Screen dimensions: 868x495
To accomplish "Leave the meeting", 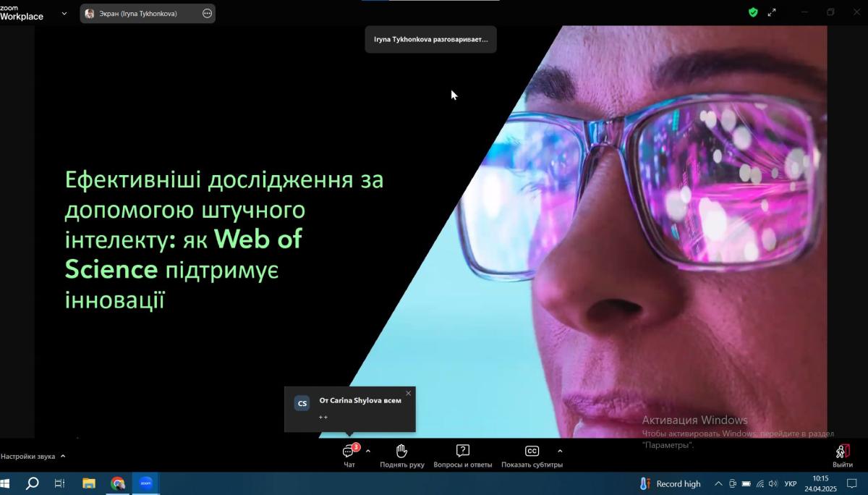I will [842, 456].
